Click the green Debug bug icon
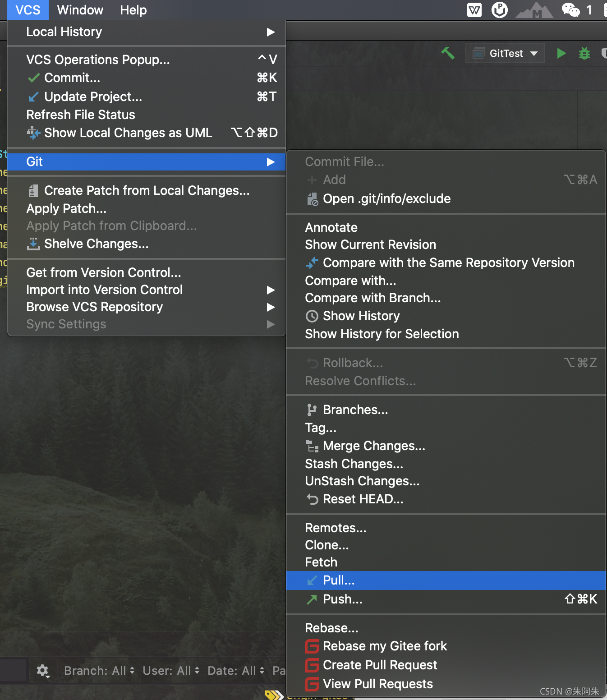The image size is (607, 700). tap(584, 54)
